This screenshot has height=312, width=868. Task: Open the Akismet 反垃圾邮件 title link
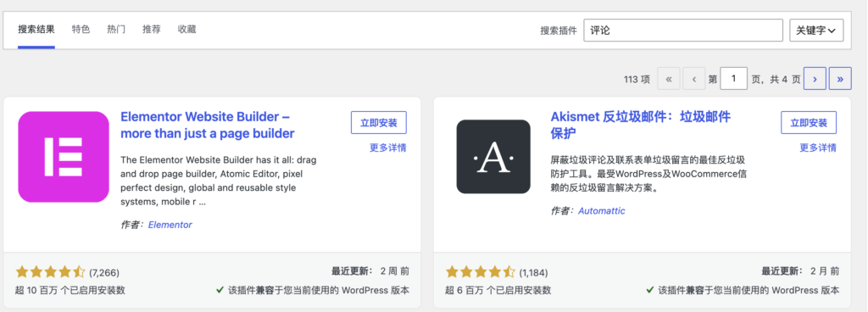(641, 125)
